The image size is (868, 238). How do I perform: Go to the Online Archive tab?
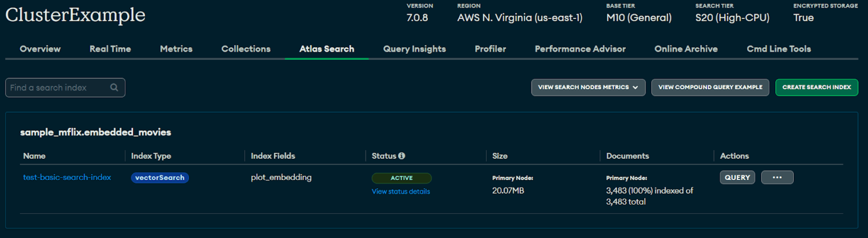686,49
